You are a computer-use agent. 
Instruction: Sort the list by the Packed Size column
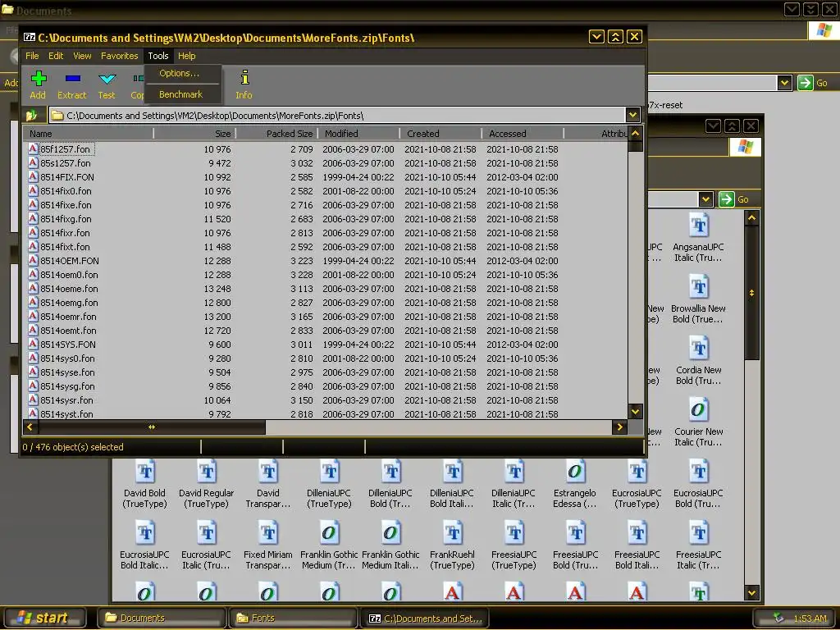[x=277, y=134]
